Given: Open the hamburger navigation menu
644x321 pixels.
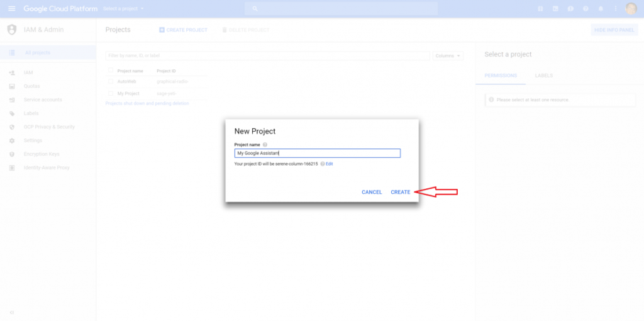Looking at the screenshot, I should (11, 8).
